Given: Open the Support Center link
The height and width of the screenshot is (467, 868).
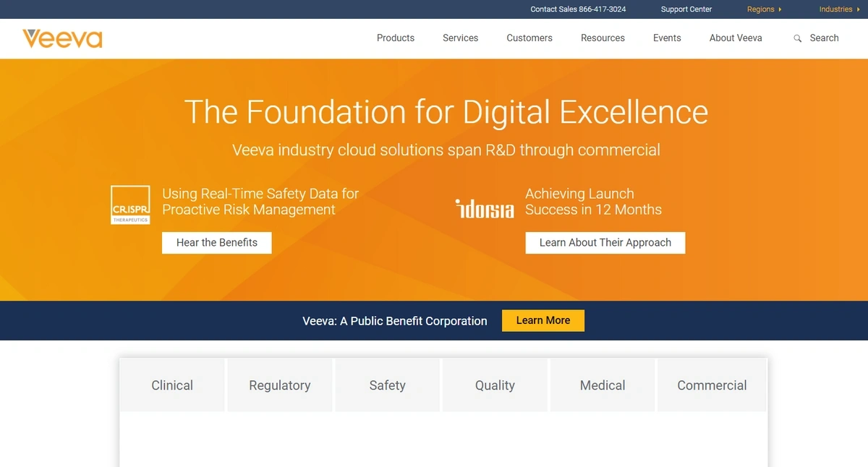Looking at the screenshot, I should click(686, 9).
